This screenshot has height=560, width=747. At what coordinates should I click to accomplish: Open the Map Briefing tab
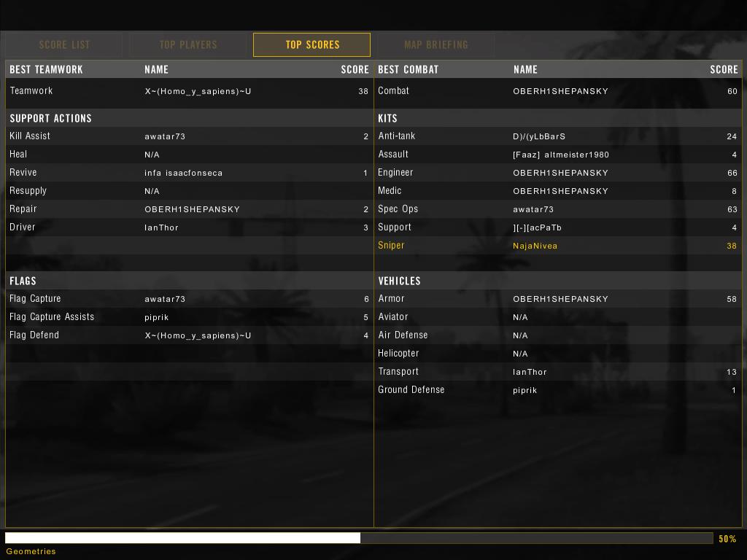point(436,44)
